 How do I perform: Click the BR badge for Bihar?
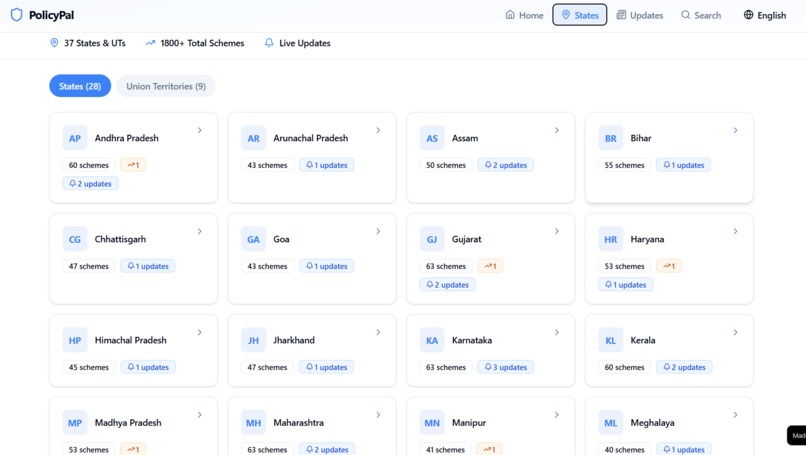(611, 138)
